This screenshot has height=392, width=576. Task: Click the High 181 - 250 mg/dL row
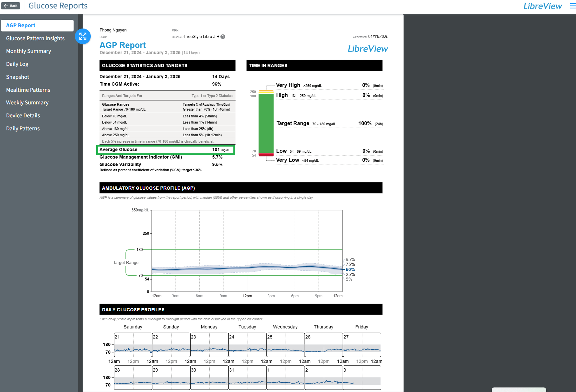coord(329,95)
